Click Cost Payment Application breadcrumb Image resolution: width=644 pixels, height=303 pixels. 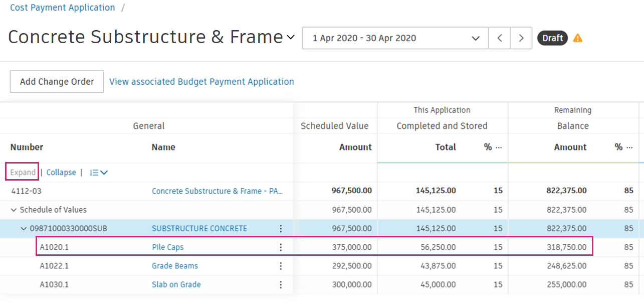point(63,8)
